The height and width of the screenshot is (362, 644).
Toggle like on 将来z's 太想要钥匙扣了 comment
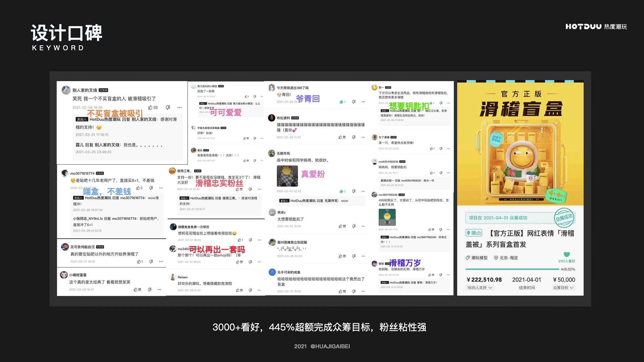(340, 226)
